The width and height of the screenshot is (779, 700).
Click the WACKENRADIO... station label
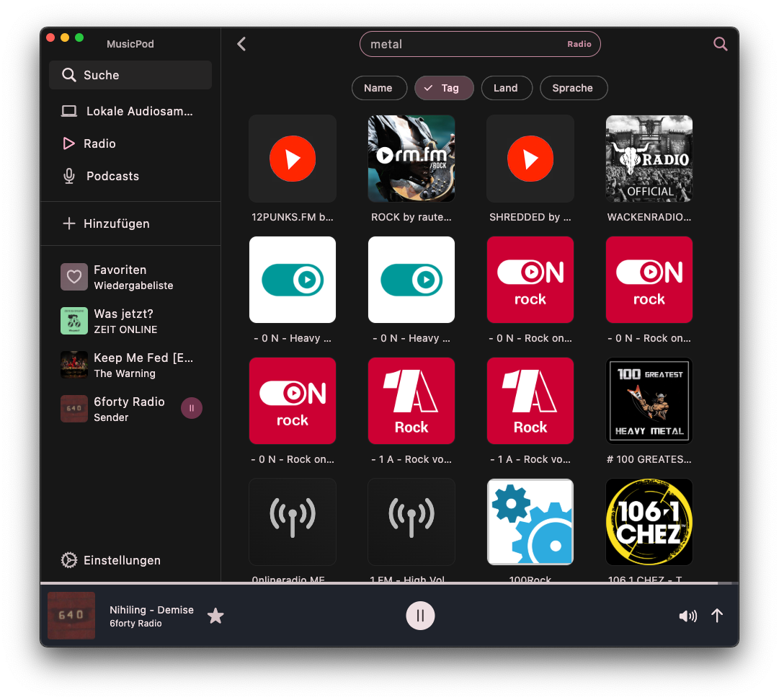coord(649,217)
